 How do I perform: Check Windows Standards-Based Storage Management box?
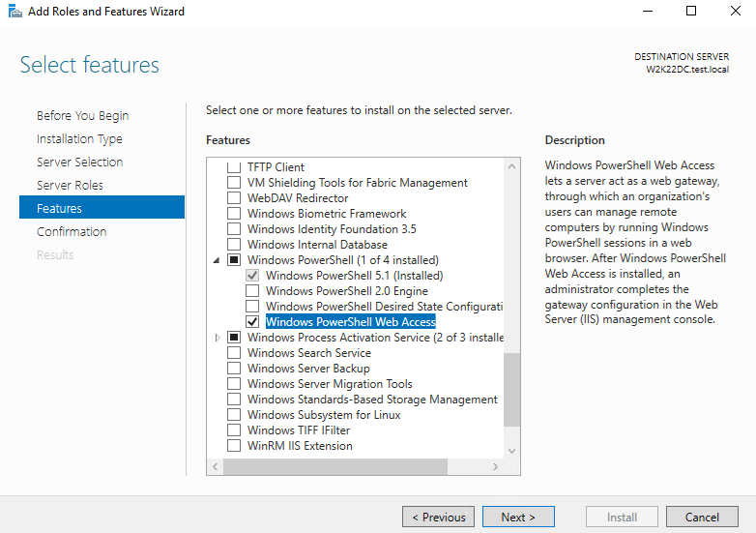(234, 399)
